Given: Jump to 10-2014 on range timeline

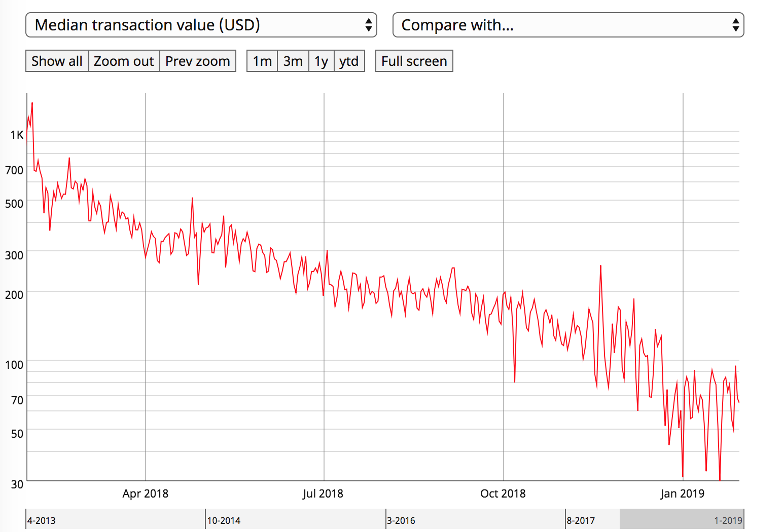Looking at the screenshot, I should point(224,520).
